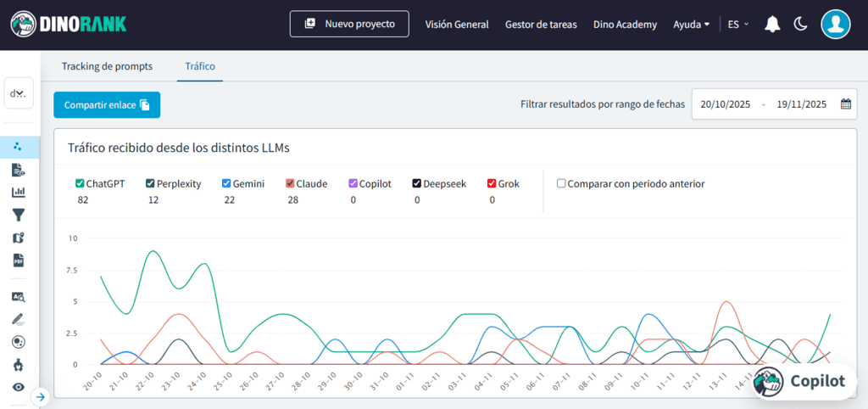Image resolution: width=868 pixels, height=409 pixels.
Task: Uncheck the Copilot series checkbox
Action: point(353,184)
